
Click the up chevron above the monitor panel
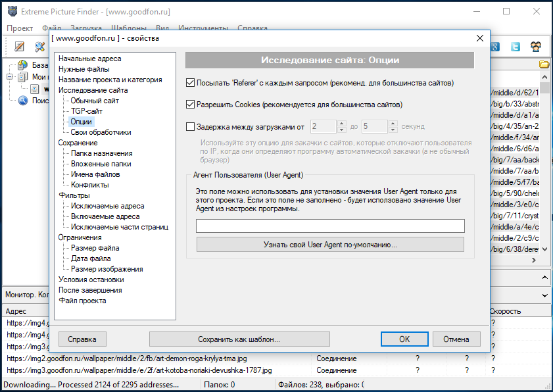(x=544, y=278)
